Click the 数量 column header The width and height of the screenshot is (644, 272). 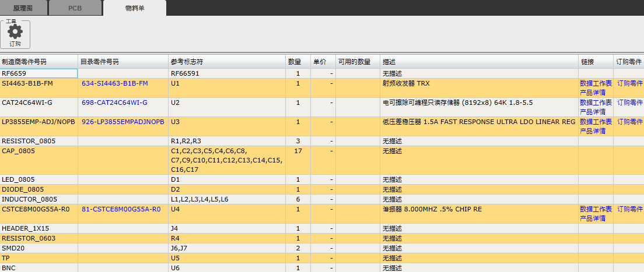(297, 62)
